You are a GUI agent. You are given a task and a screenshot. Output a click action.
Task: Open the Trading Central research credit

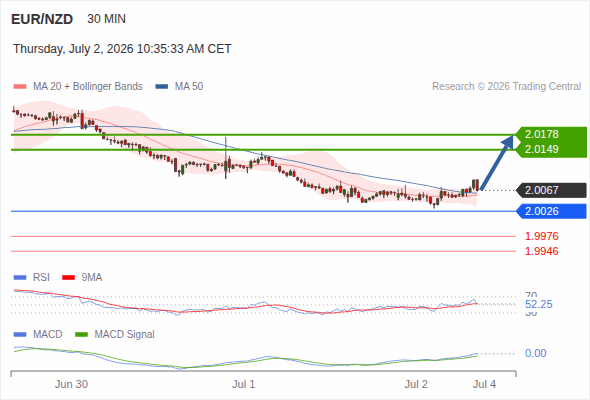[x=506, y=87]
